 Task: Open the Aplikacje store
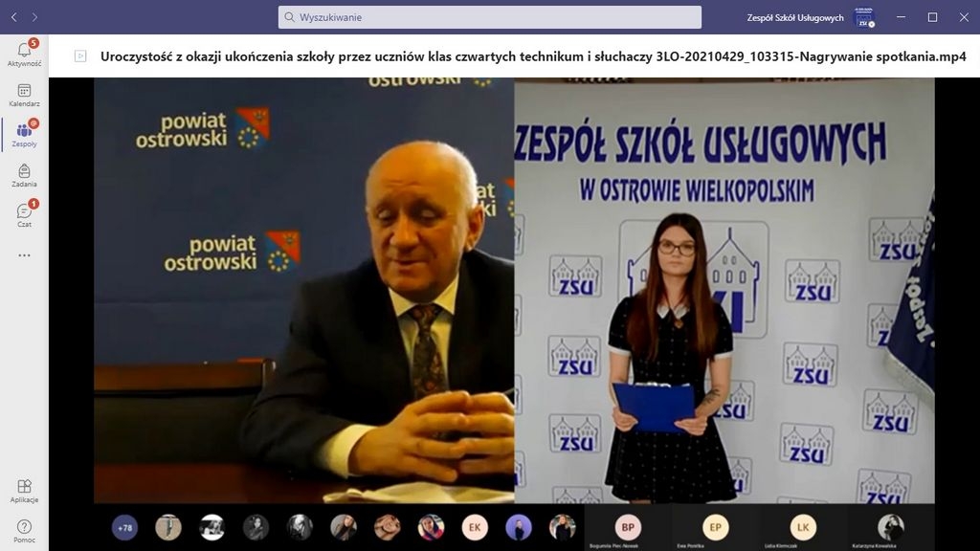point(24,491)
